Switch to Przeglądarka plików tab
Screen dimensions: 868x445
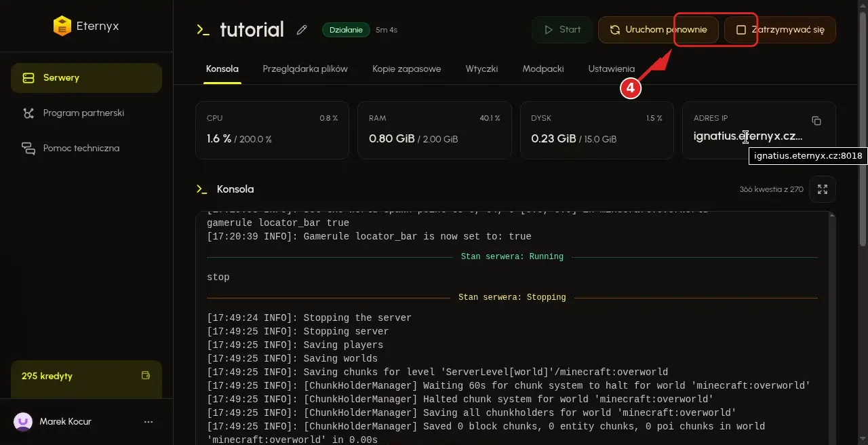point(305,69)
